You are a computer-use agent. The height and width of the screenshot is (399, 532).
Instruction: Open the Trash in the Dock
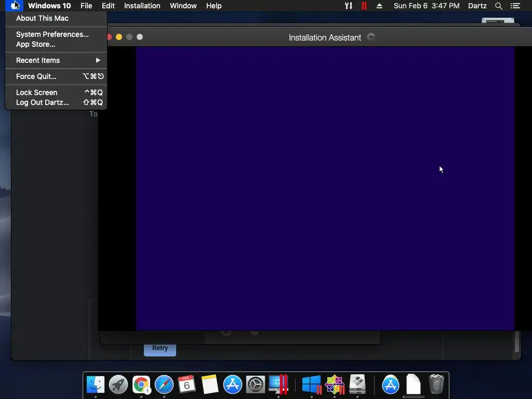pos(436,384)
